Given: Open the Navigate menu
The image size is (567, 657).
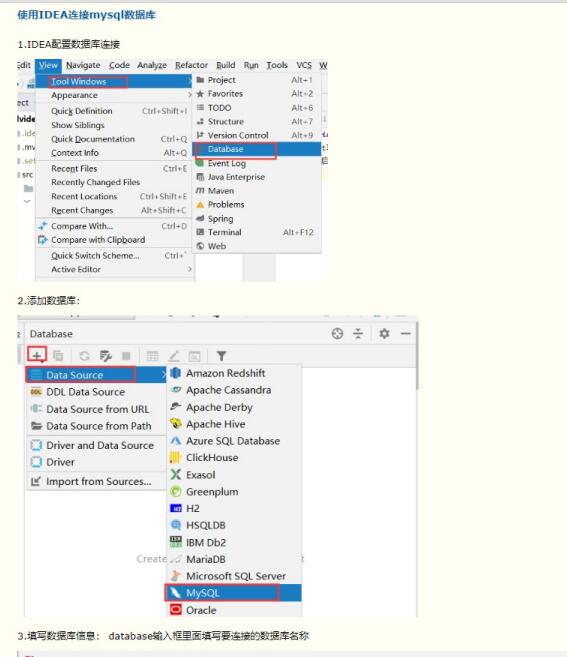Looking at the screenshot, I should click(x=83, y=65).
